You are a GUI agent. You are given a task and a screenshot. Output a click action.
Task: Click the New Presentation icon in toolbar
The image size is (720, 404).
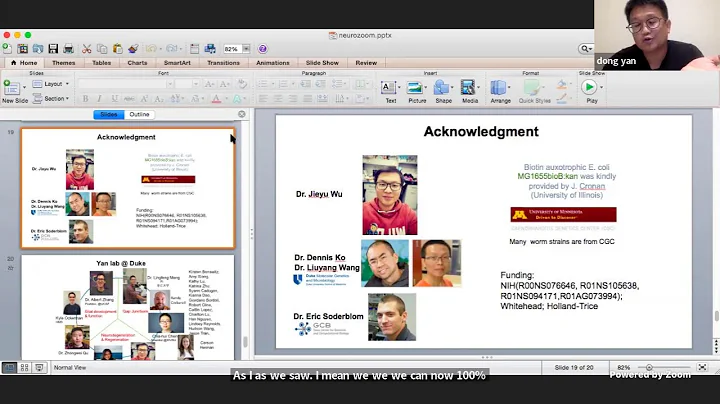[x=7, y=49]
